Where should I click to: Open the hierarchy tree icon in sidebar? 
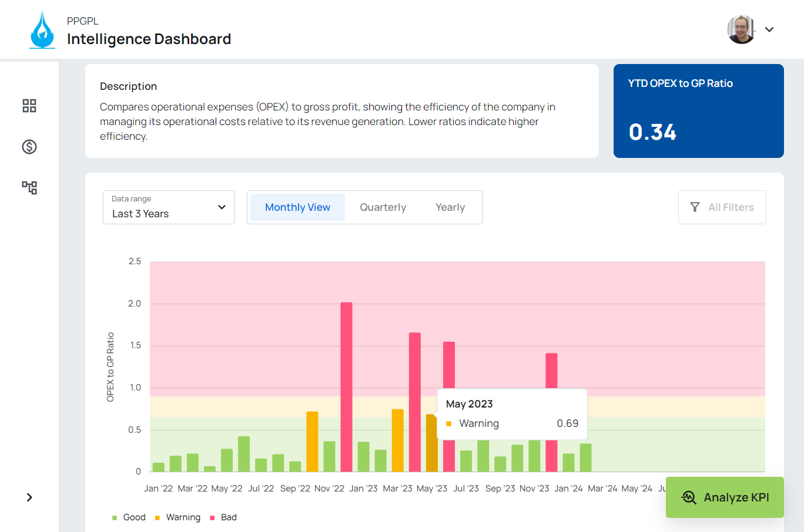click(x=29, y=188)
